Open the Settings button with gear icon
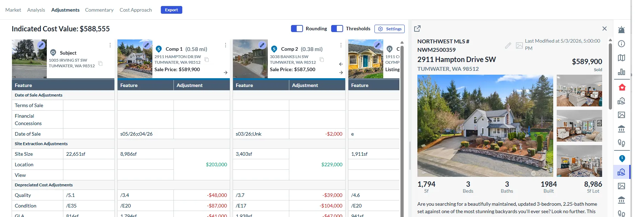The width and height of the screenshot is (644, 217). pos(390,29)
